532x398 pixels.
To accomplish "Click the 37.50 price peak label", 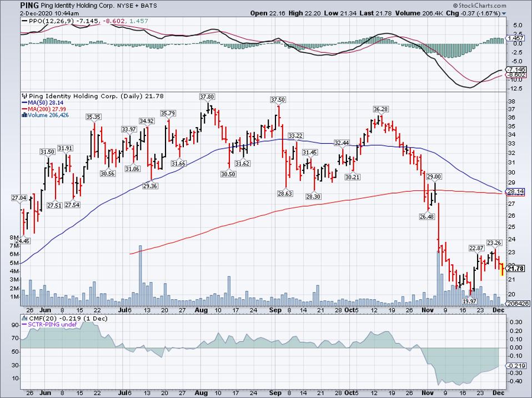I will tap(278, 100).
